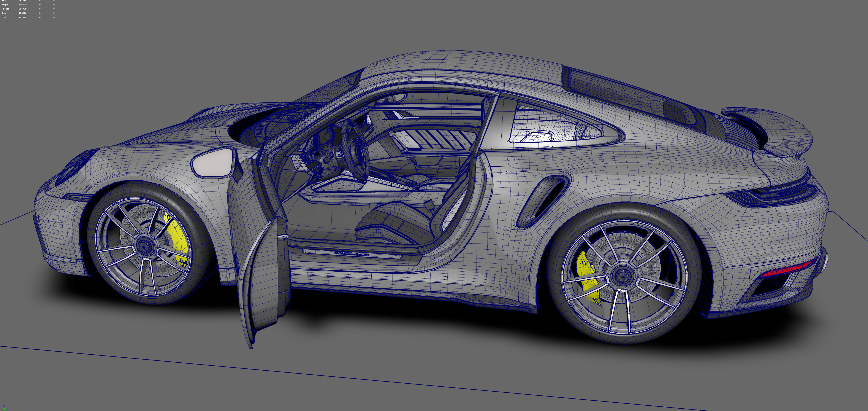The height and width of the screenshot is (411, 868).
Task: Click the UVs count value 291888
Action: (x=23, y=17)
